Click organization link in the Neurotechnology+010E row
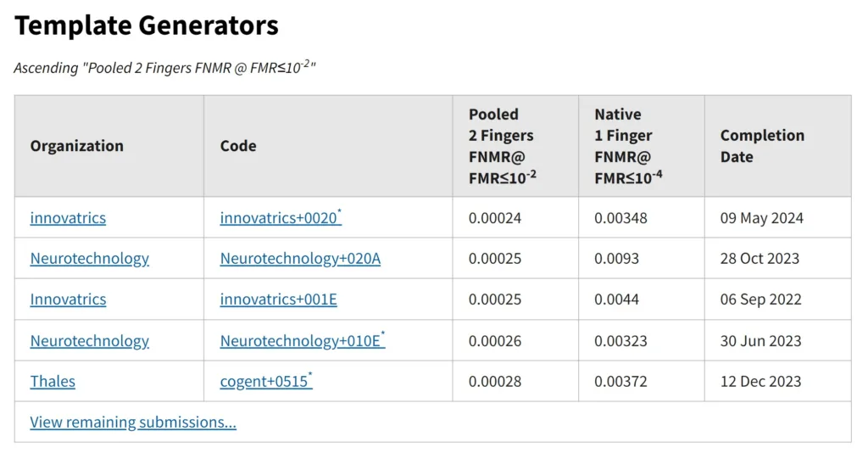868x459 pixels. (x=89, y=341)
